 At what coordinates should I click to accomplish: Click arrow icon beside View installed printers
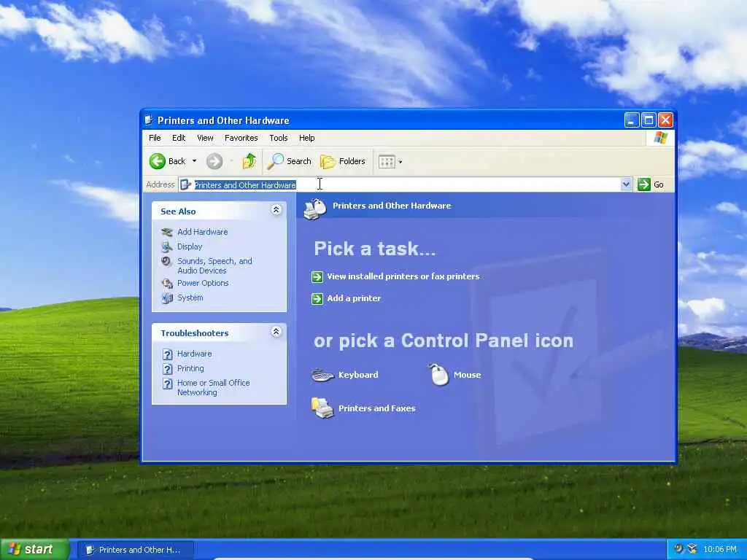(317, 276)
